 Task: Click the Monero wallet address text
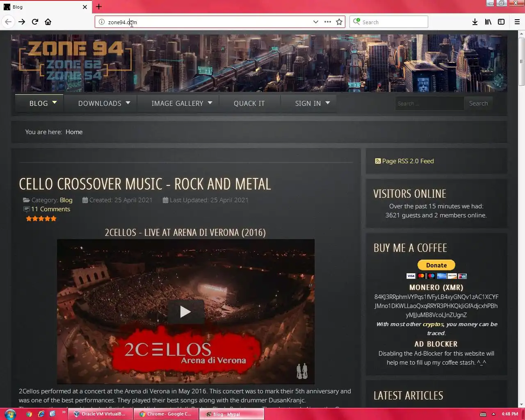click(x=436, y=306)
